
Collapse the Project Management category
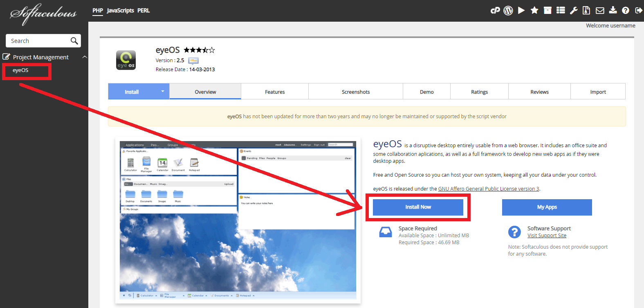pos(85,57)
